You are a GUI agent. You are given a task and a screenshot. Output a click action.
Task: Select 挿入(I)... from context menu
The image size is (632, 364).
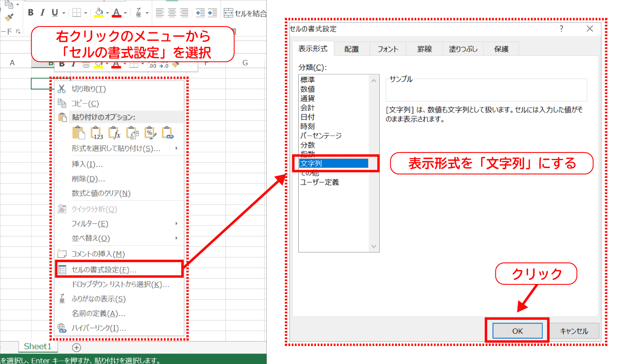click(x=120, y=164)
